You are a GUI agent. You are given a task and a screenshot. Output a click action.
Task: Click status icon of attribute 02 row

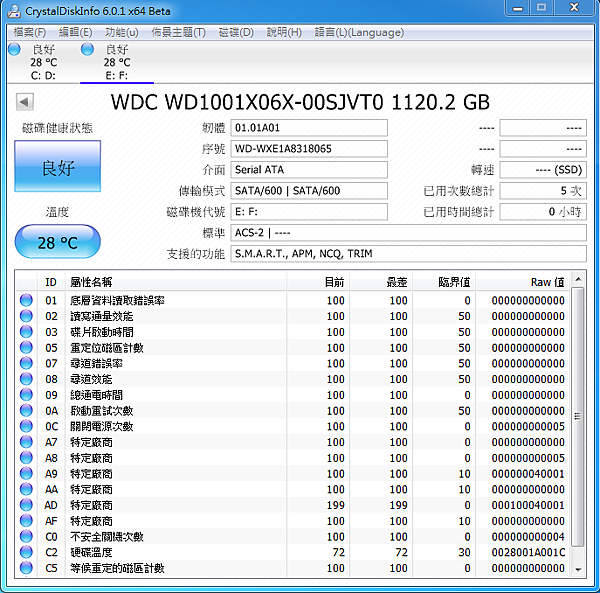pyautogui.click(x=26, y=316)
